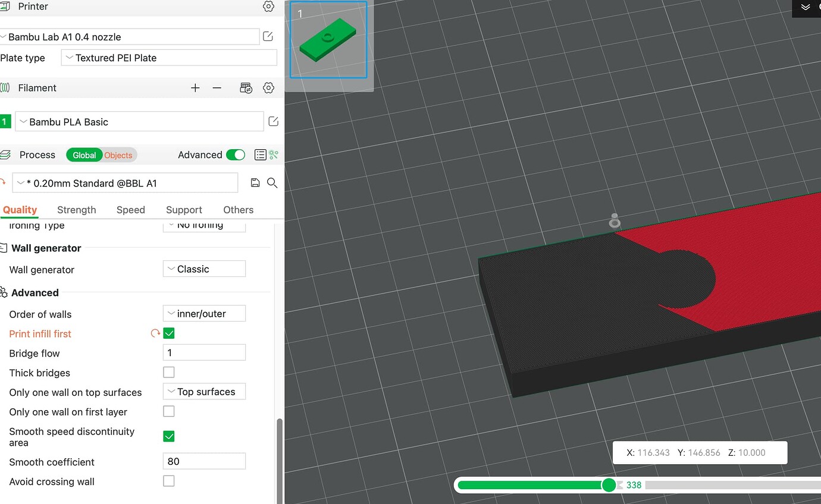This screenshot has height=504, width=821.
Task: Click the layer slider handle at 338
Action: (609, 485)
